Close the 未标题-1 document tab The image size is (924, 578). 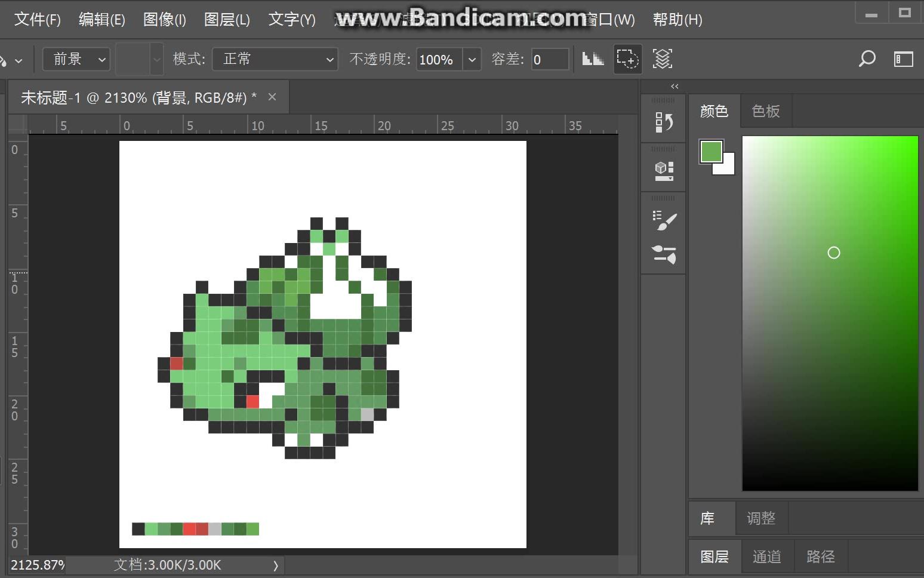pyautogui.click(x=272, y=97)
